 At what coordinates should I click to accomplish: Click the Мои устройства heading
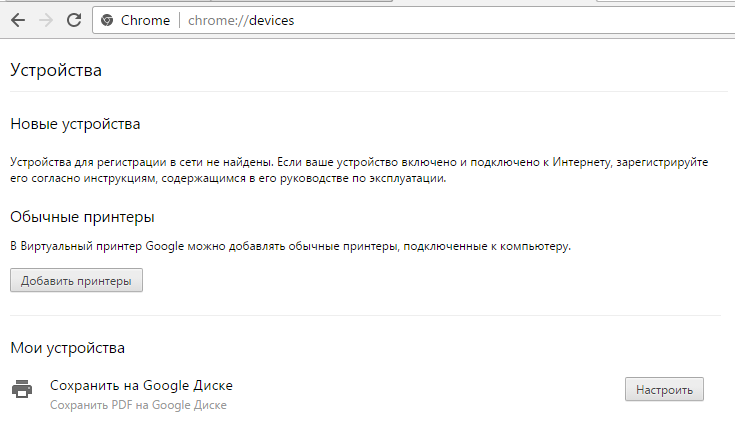68,348
